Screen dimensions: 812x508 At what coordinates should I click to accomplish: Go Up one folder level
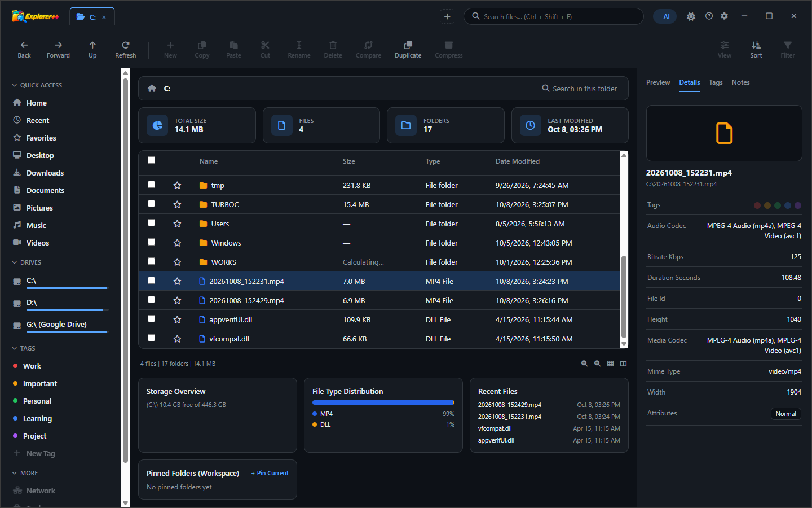(x=92, y=50)
